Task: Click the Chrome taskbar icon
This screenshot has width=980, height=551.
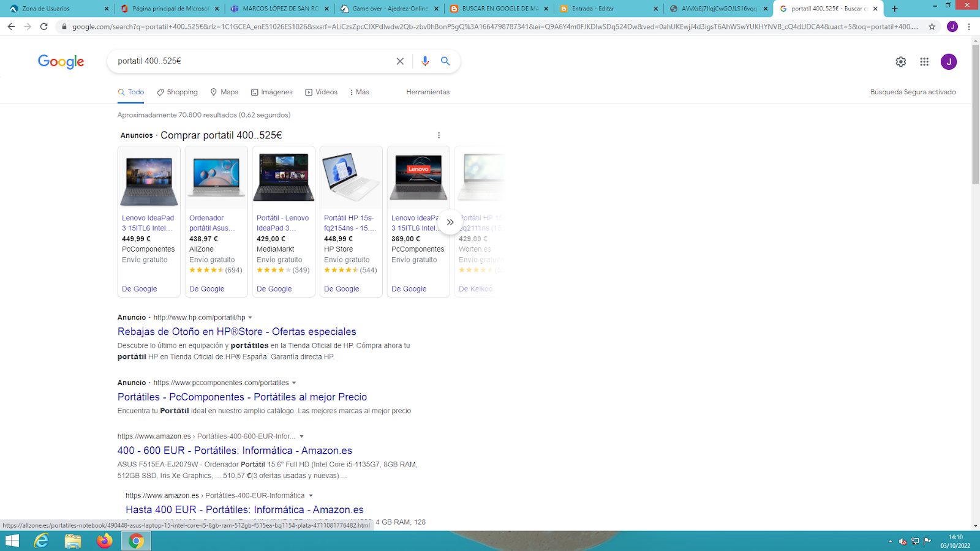Action: [x=136, y=541]
